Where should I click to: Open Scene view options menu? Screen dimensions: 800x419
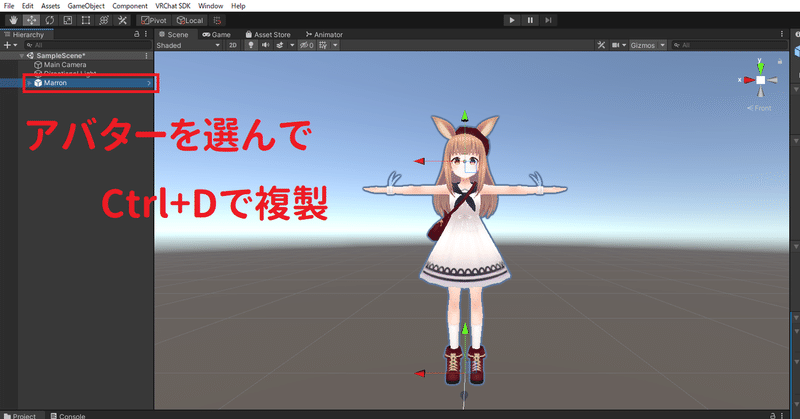(781, 34)
